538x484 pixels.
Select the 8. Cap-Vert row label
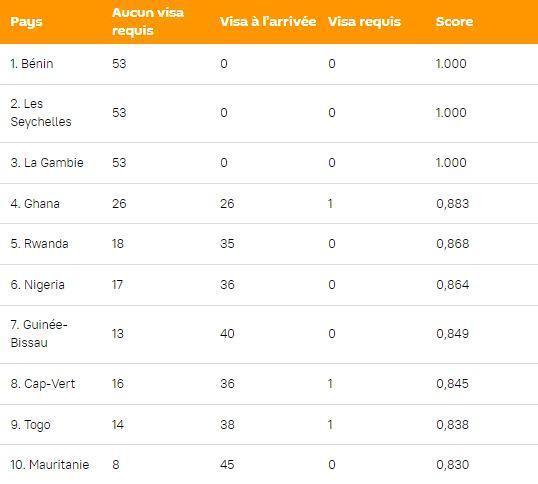[x=43, y=383]
